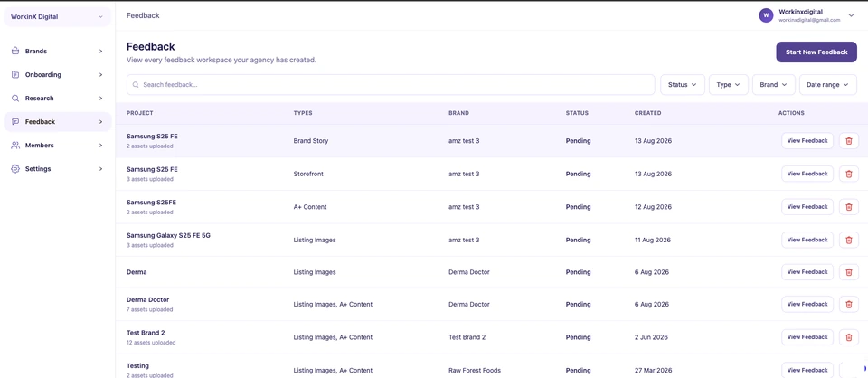View Feedback for the Storefront project
Image resolution: width=868 pixels, height=378 pixels.
807,174
